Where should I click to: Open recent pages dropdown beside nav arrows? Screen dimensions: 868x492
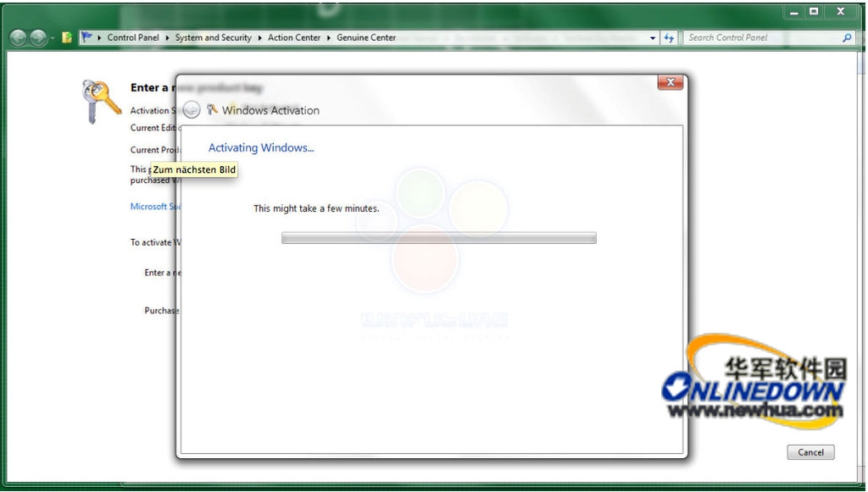tap(53, 38)
